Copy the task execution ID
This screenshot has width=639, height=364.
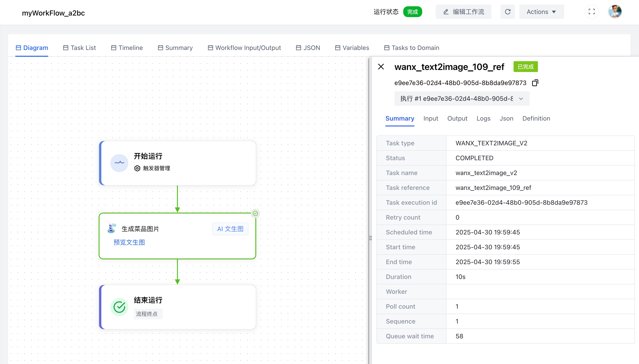tap(535, 83)
